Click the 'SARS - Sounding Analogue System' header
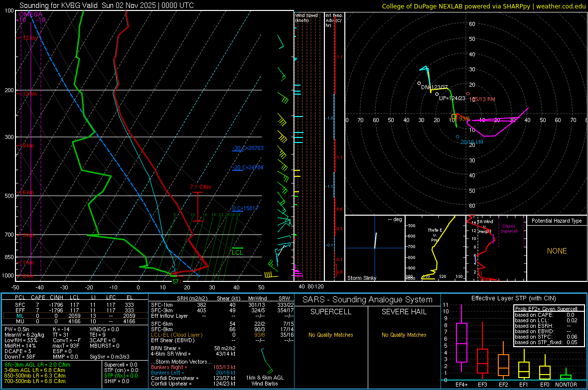 point(368,300)
